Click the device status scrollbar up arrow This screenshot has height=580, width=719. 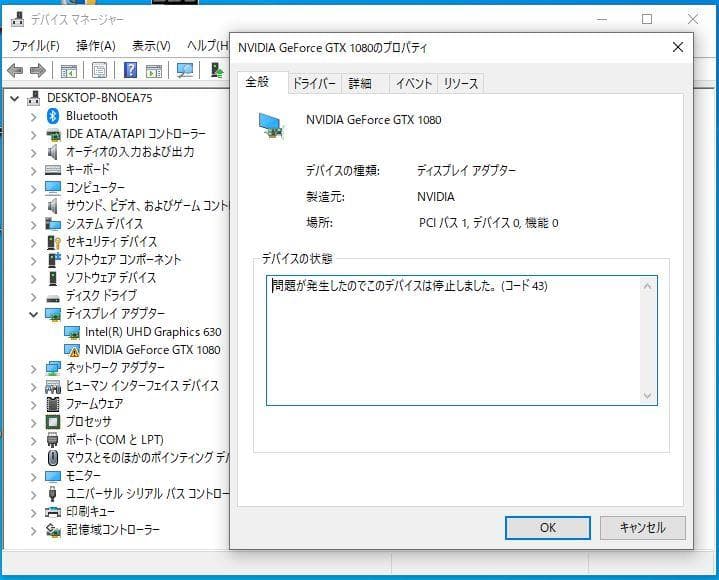click(x=647, y=287)
